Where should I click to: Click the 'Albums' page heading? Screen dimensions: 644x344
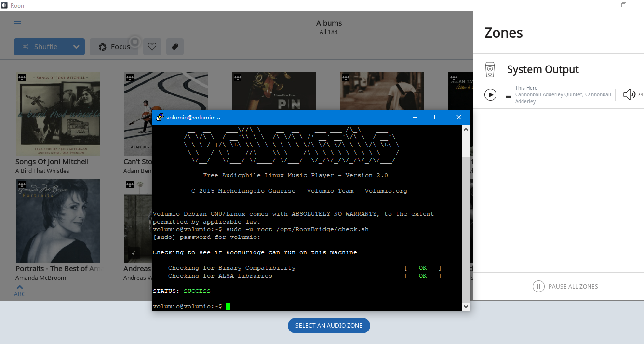point(329,23)
